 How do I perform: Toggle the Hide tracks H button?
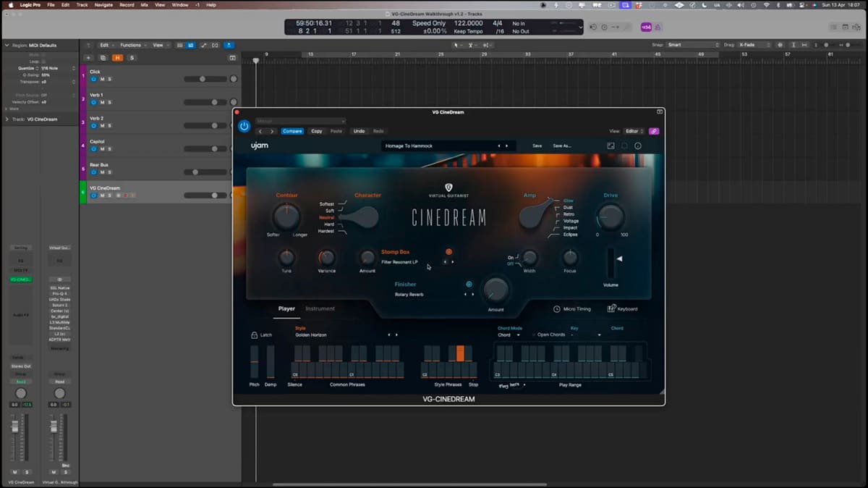tap(117, 57)
